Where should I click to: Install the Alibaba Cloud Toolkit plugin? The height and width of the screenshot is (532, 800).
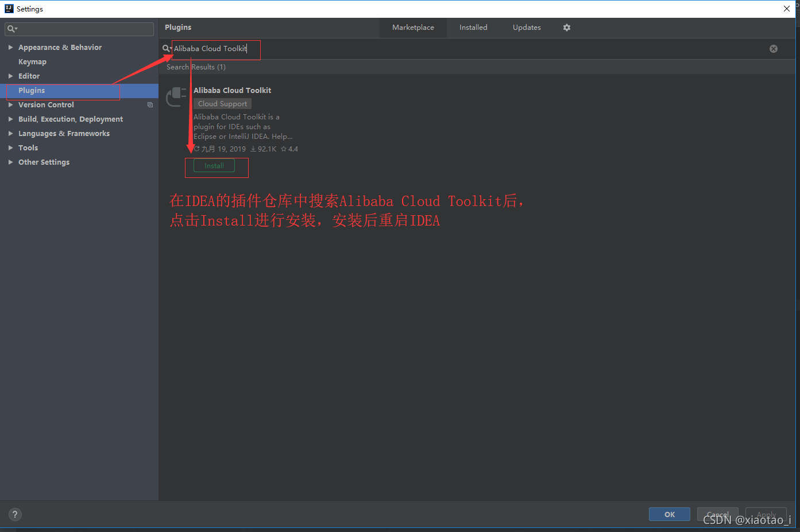(x=214, y=166)
